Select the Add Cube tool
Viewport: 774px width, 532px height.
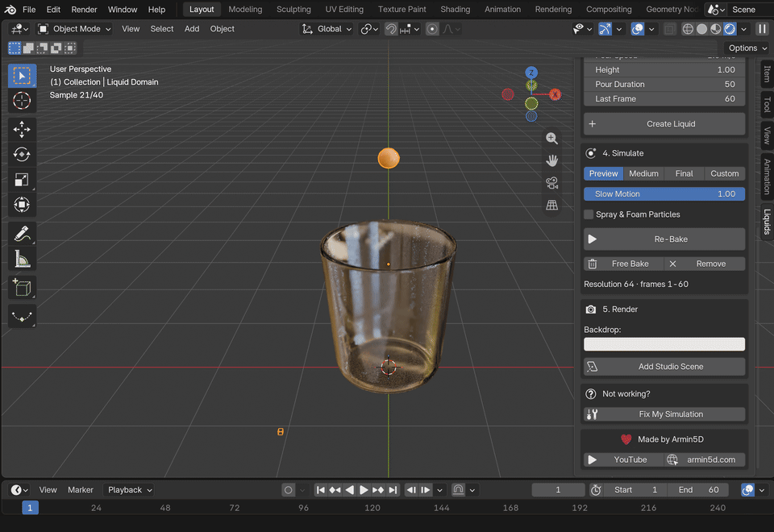(x=22, y=287)
